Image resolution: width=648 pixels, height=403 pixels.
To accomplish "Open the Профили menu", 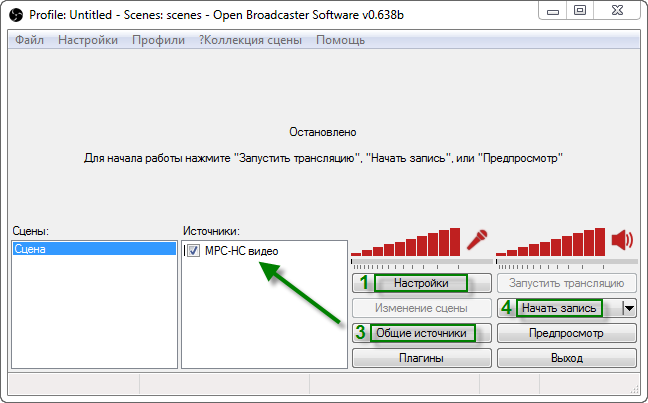I will pos(158,40).
